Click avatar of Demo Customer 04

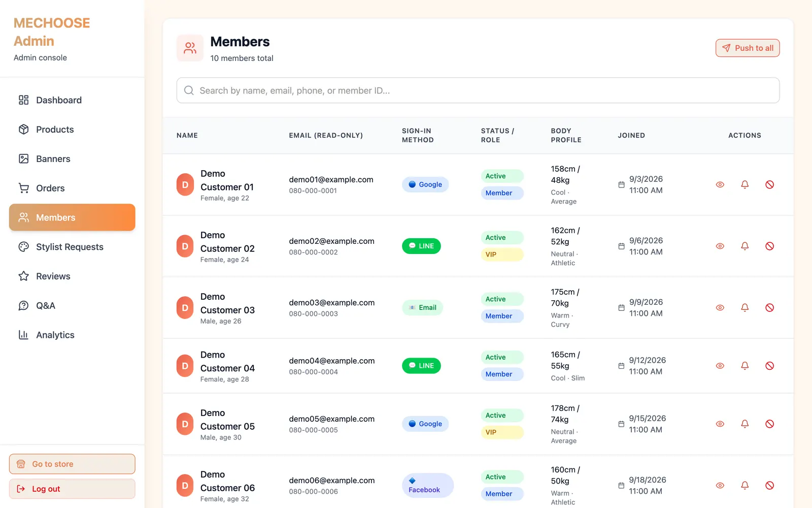pos(185,366)
